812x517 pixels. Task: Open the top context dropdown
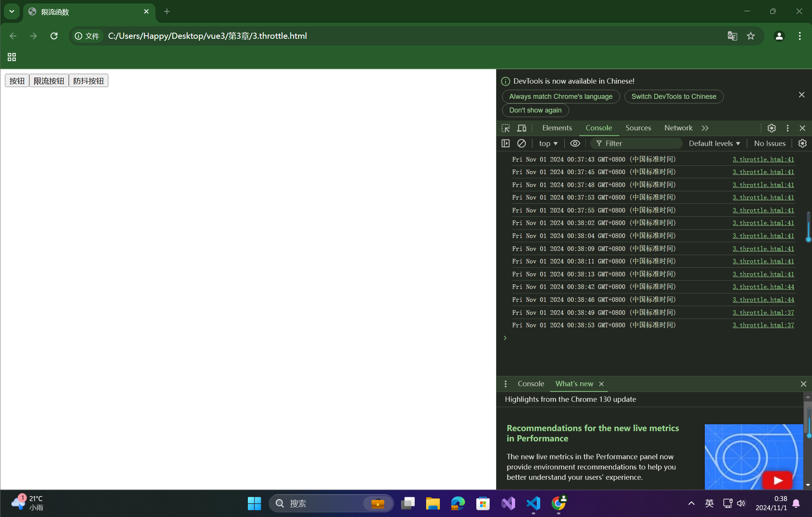(548, 143)
